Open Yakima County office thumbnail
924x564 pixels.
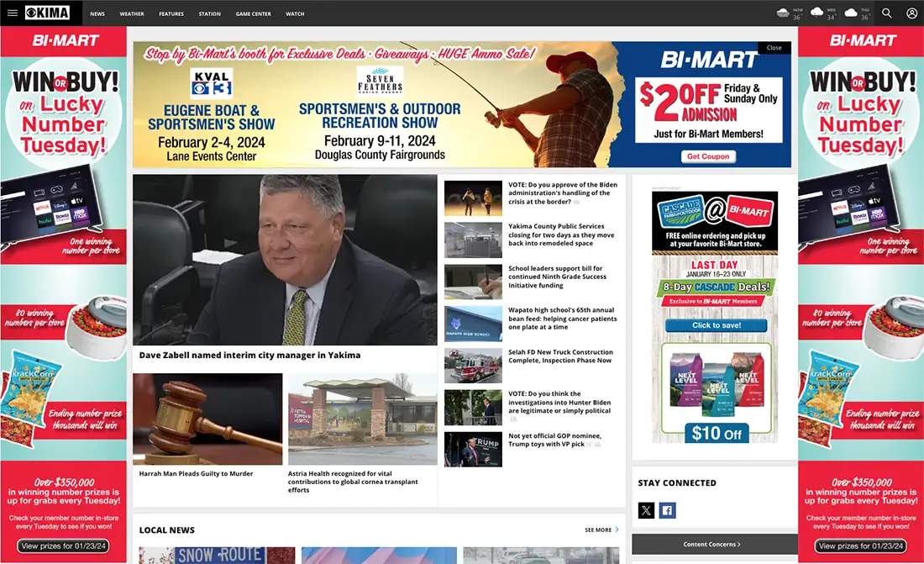coord(473,240)
